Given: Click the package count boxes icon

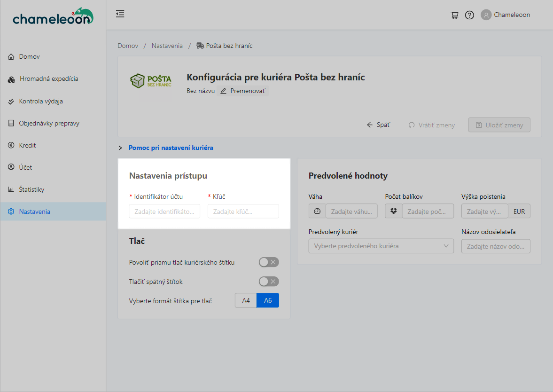Looking at the screenshot, I should 394,212.
